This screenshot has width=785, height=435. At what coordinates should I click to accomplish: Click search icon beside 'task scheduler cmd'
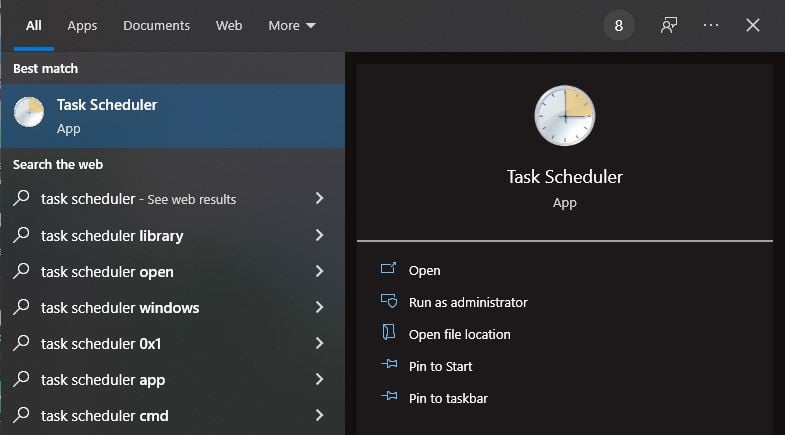click(22, 414)
